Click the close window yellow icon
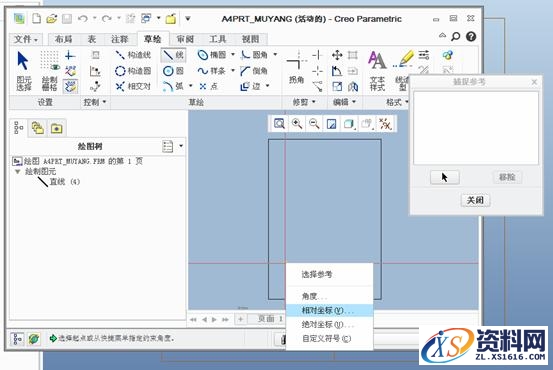 click(x=171, y=18)
